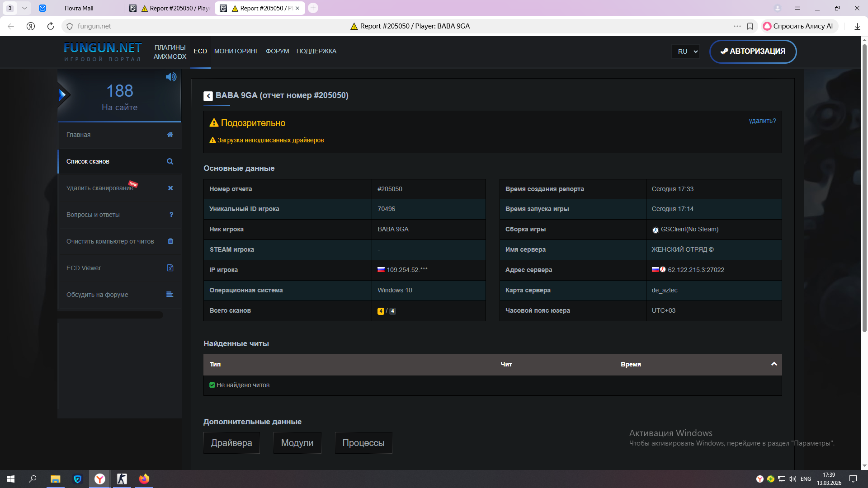Mute site sound with speaker icon
The image size is (868, 488).
coord(171,77)
